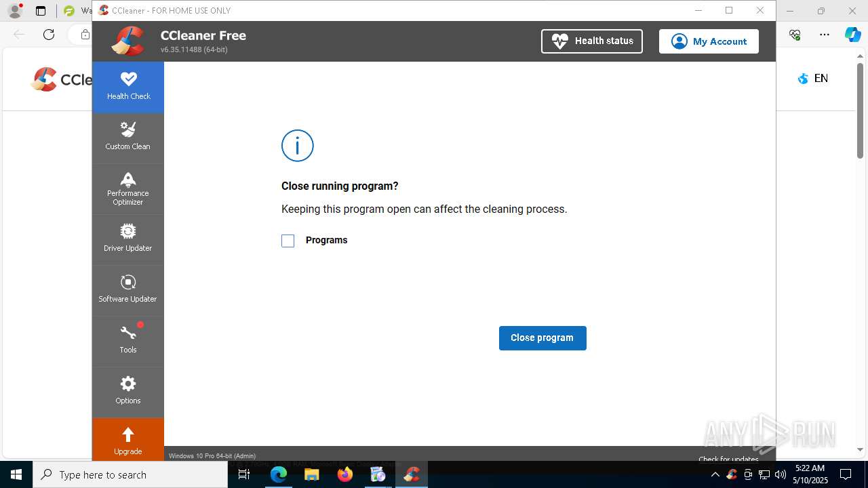This screenshot has height=488, width=868.
Task: Click the orange Upgrade button
Action: (128, 439)
